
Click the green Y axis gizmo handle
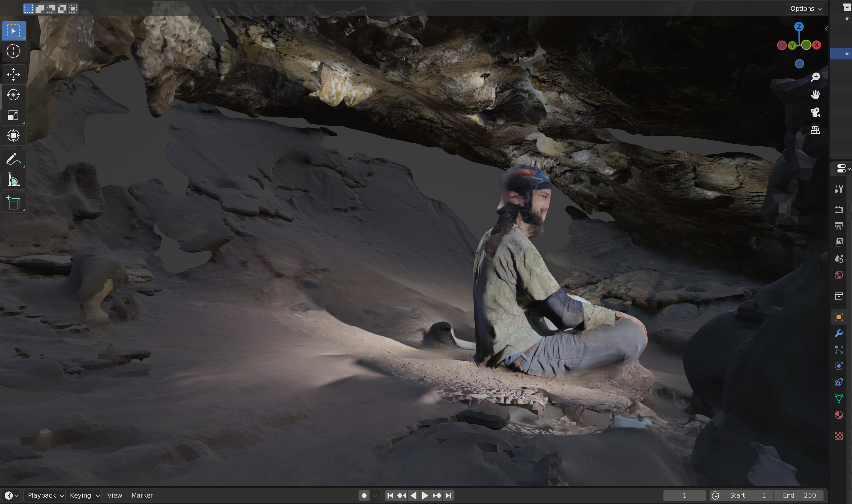pyautogui.click(x=792, y=45)
